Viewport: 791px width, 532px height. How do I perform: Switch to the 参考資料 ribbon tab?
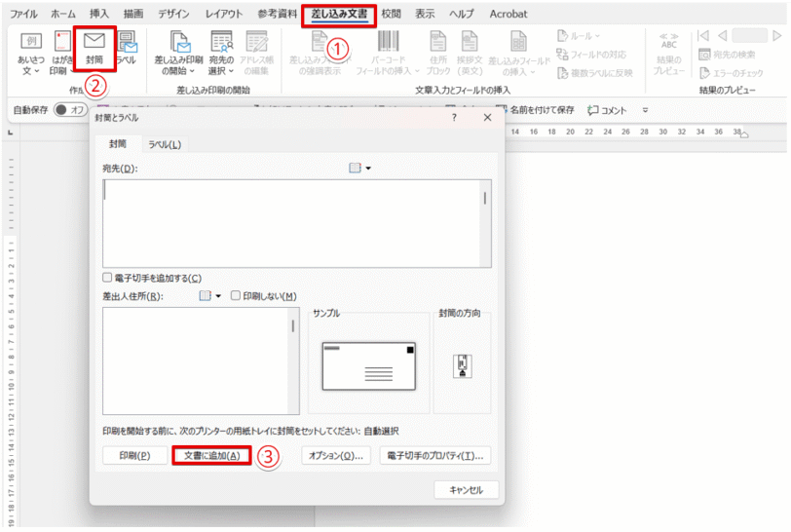pos(277,14)
